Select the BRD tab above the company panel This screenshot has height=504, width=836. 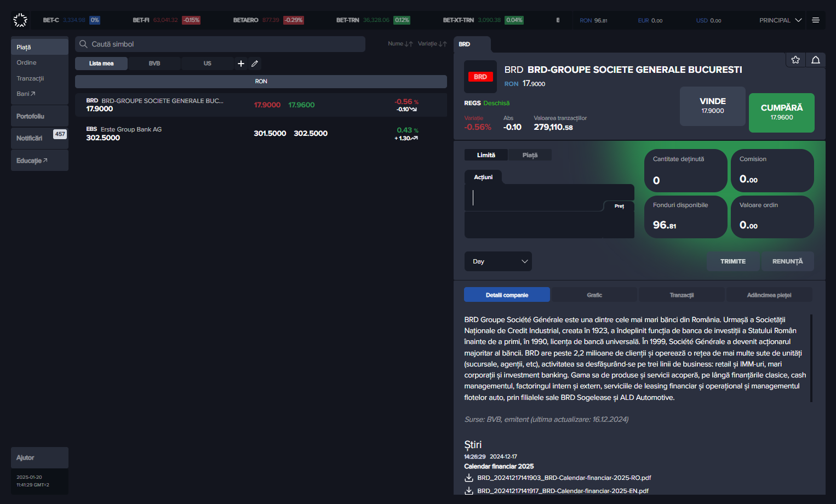(x=472, y=44)
